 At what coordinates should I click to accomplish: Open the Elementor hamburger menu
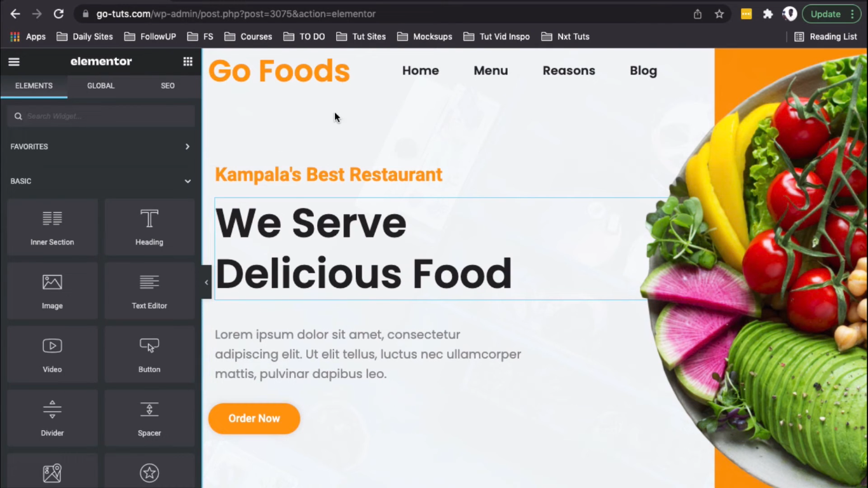[14, 62]
